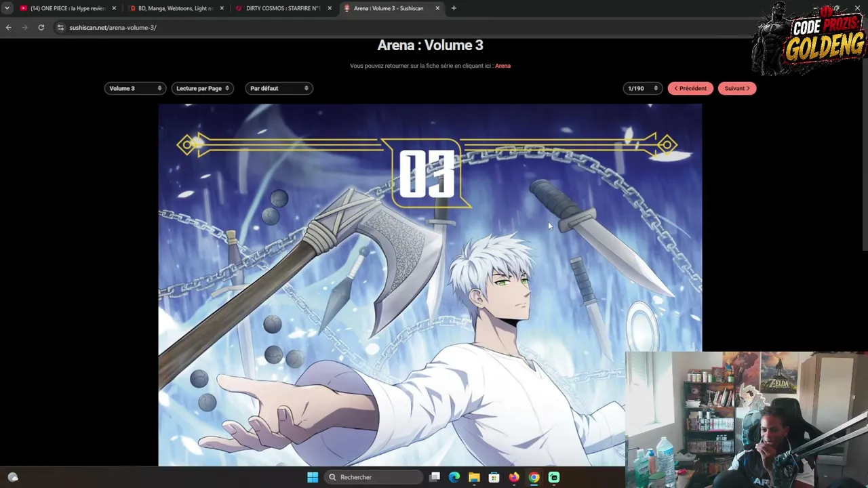
Task: Click the Rechercher taskbar search box
Action: click(x=374, y=477)
